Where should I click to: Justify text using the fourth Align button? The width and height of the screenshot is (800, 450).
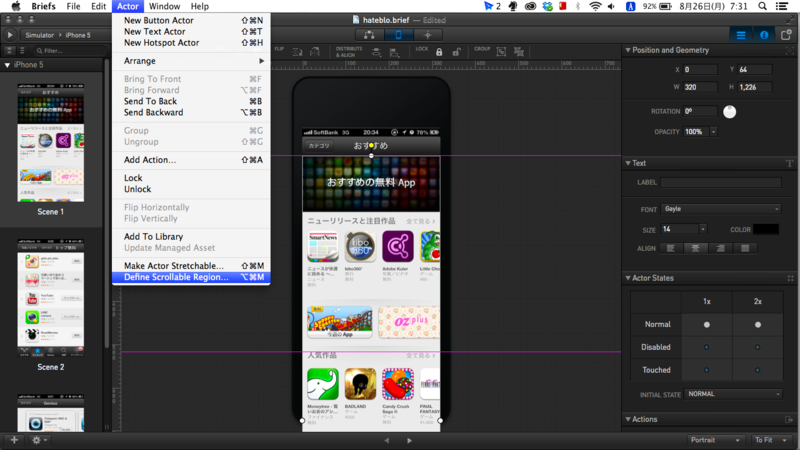pos(745,248)
